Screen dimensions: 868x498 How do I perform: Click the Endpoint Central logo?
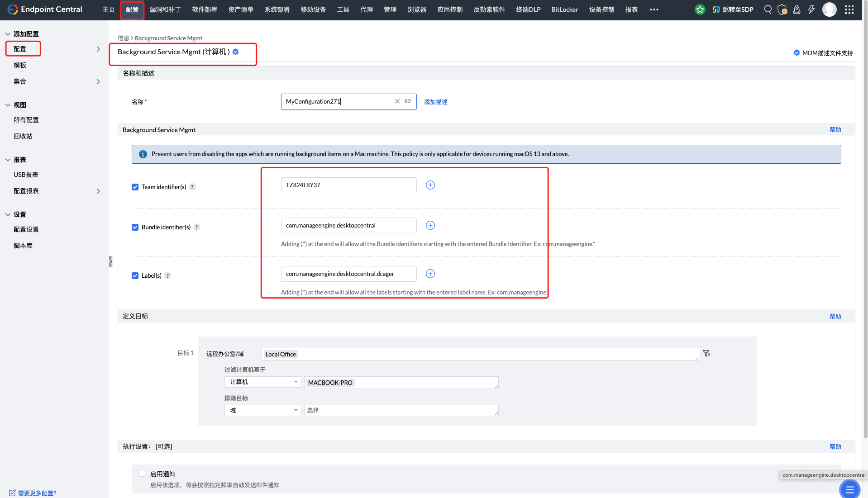coord(45,9)
